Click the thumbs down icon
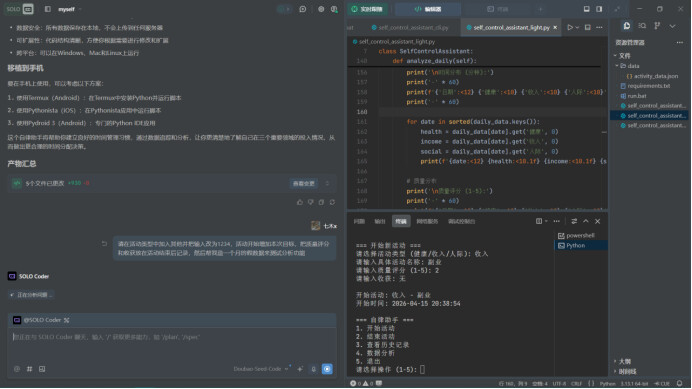The height and width of the screenshot is (389, 692). point(311,202)
